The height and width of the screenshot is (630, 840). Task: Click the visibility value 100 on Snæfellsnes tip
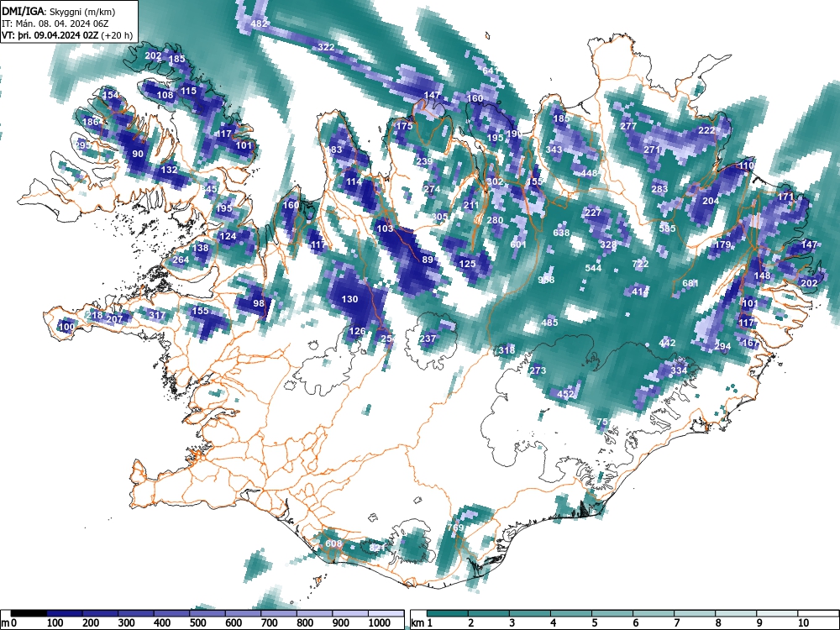67,327
